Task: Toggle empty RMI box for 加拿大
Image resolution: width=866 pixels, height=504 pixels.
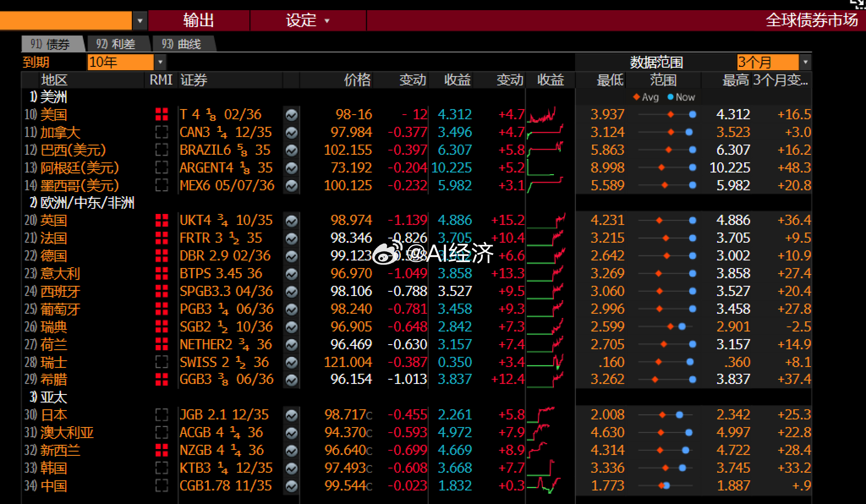Action: tap(162, 133)
